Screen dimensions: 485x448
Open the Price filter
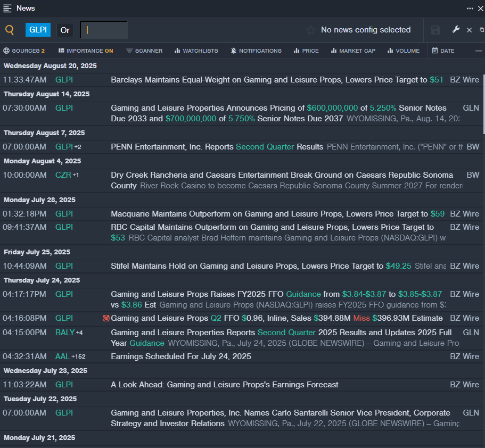pyautogui.click(x=306, y=51)
